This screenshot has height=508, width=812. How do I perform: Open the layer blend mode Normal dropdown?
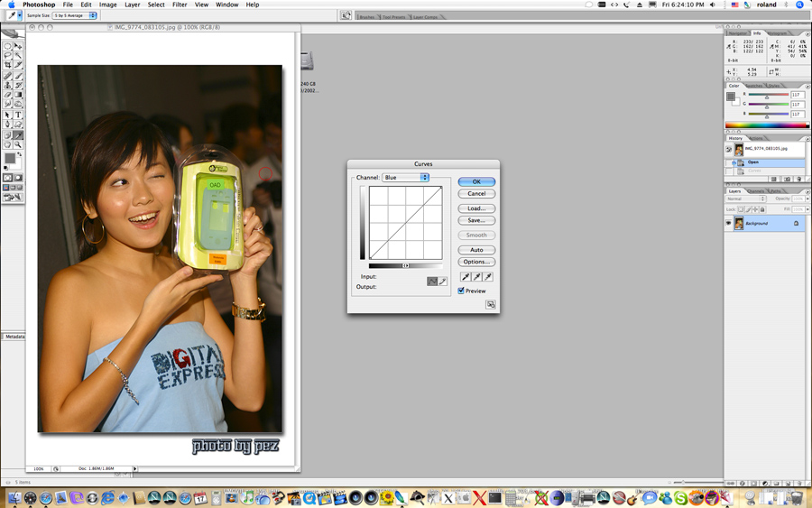(745, 199)
